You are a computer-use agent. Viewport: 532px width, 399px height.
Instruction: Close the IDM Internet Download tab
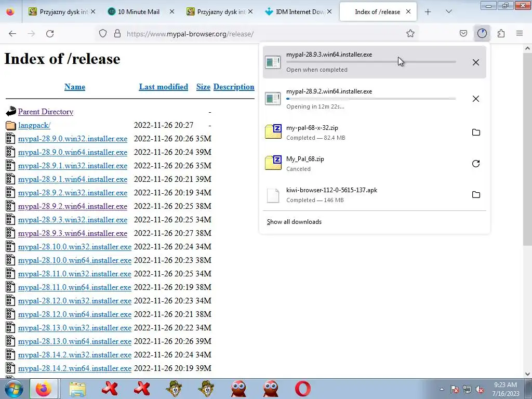pos(329,11)
